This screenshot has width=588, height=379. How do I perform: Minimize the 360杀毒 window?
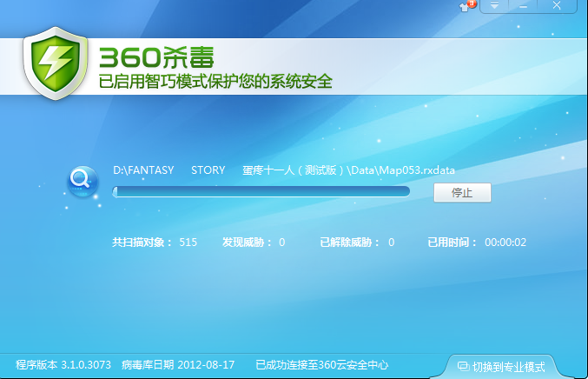[523, 5]
